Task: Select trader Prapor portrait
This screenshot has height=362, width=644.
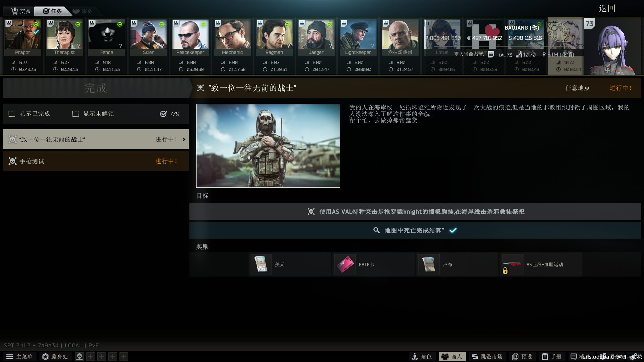Action: pos(23,34)
